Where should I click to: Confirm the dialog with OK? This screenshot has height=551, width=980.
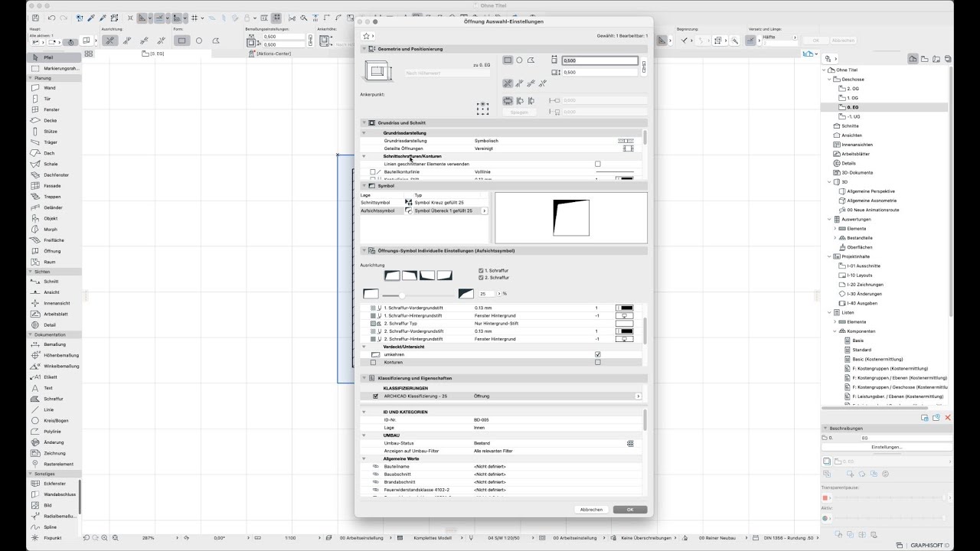(630, 510)
